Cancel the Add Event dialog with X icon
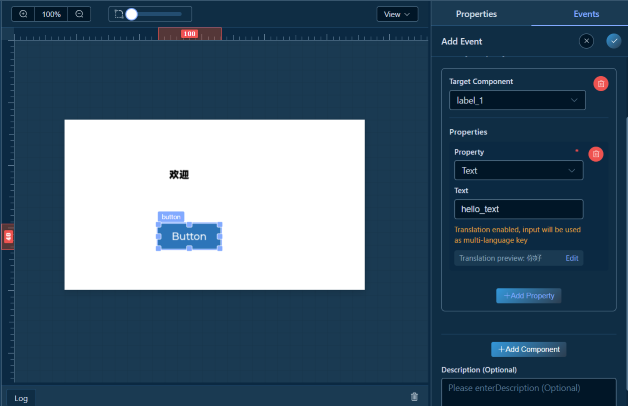This screenshot has width=628, height=406. click(586, 41)
